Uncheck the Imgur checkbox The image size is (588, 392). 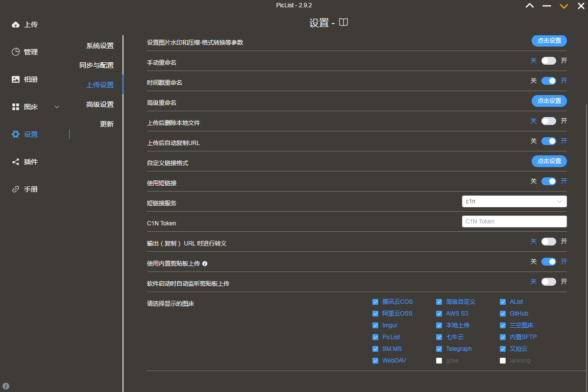pos(375,325)
